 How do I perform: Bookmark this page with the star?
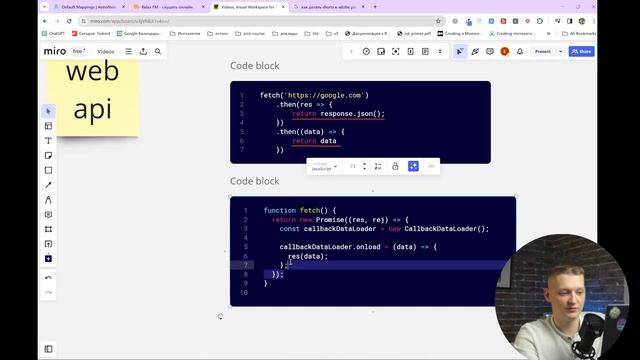pyautogui.click(x=438, y=21)
